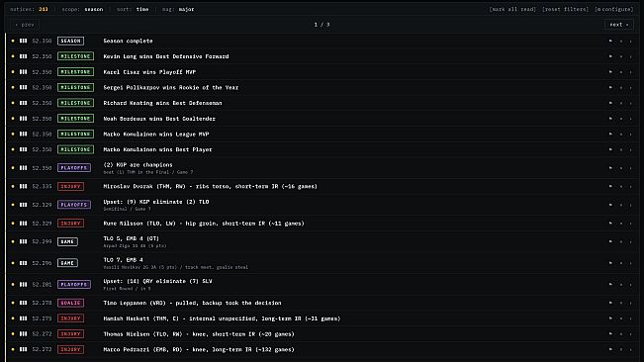Click GAME badge on 'TLO 5, EMB 4 (OT)' row
This screenshot has width=644, height=362.
67,241
